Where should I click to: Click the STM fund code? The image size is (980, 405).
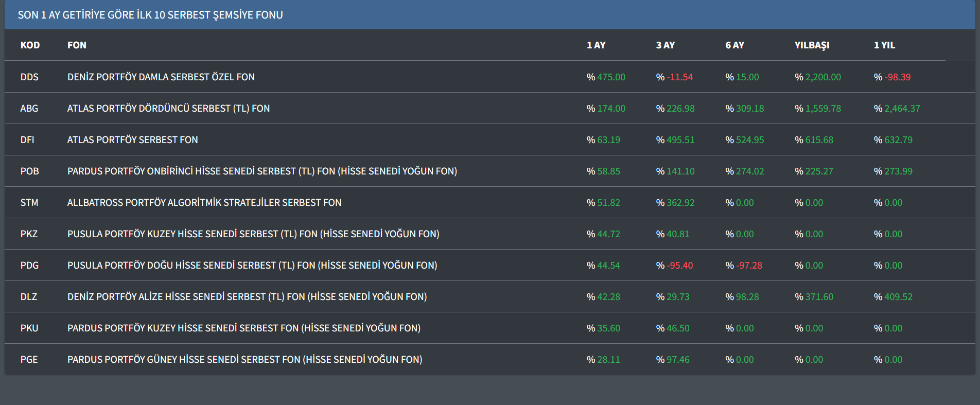coord(29,203)
